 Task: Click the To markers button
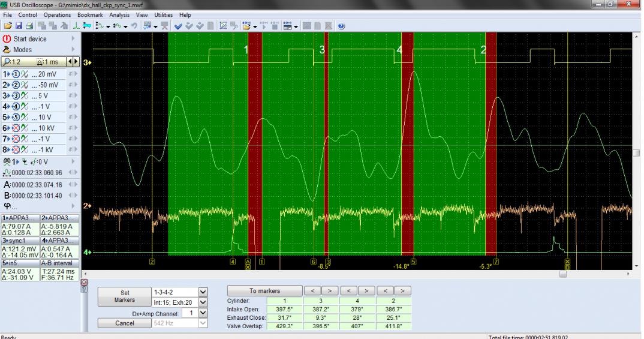pos(264,290)
